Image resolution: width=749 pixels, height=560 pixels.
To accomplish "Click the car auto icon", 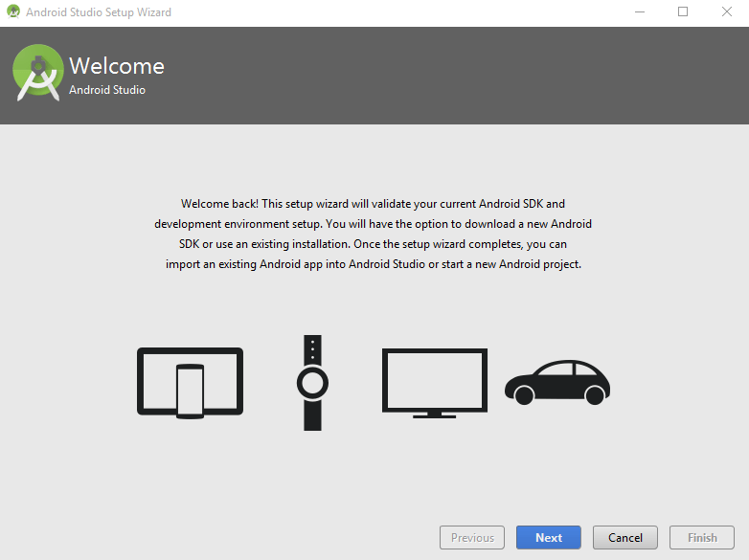I will [x=557, y=382].
